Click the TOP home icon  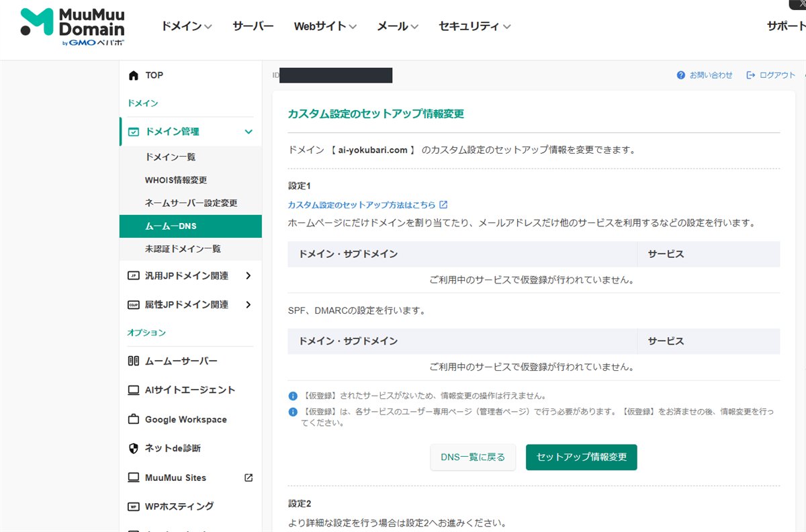(133, 75)
